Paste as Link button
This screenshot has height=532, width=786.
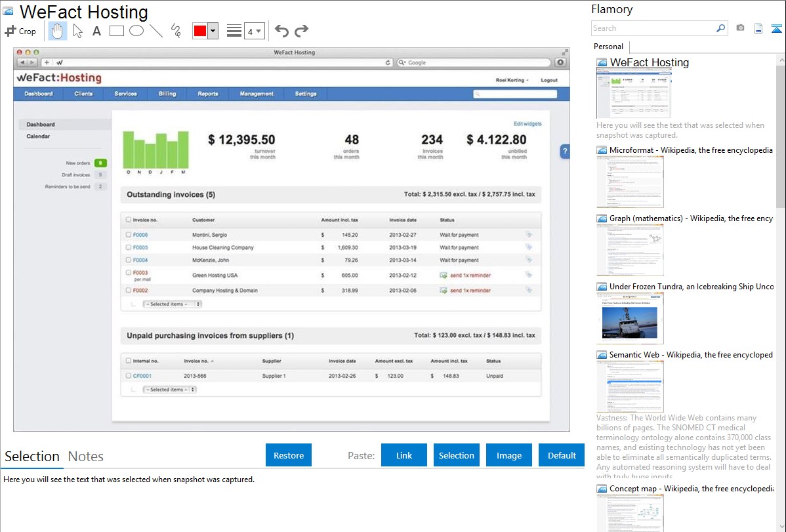[x=404, y=455]
